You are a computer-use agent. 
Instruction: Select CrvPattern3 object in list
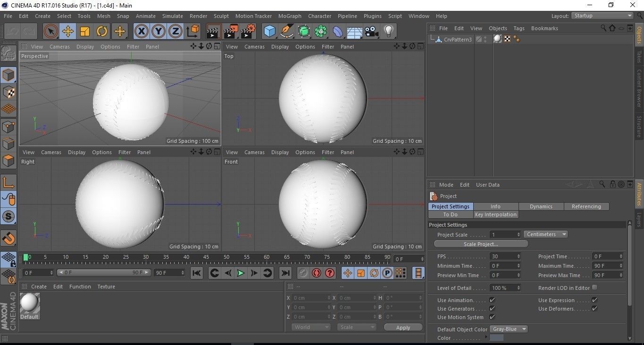(457, 40)
